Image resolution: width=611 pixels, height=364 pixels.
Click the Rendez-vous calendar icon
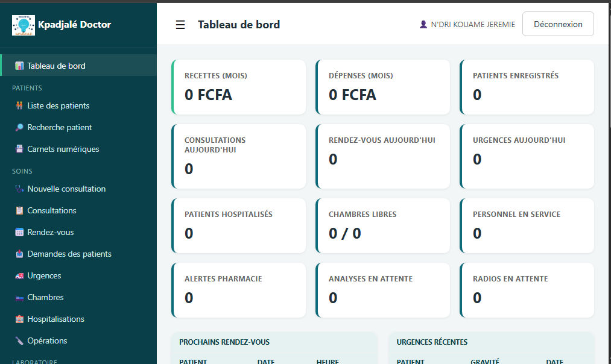[x=19, y=233]
